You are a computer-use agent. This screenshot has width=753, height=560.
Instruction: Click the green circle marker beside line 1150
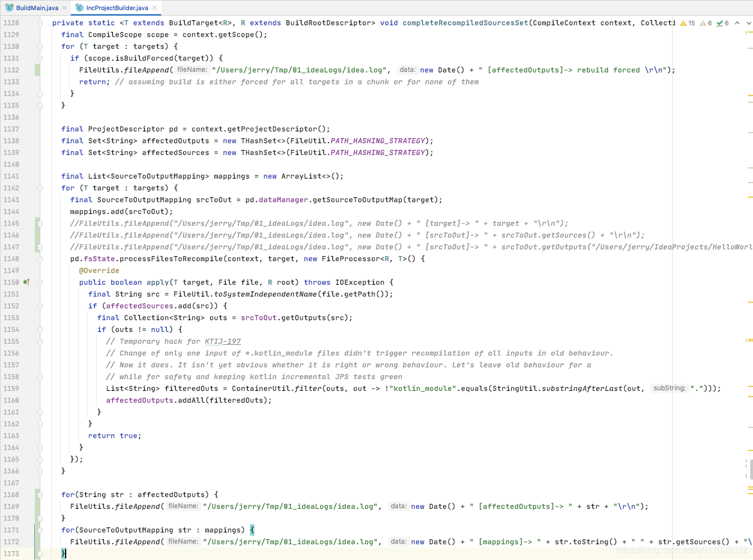point(25,282)
